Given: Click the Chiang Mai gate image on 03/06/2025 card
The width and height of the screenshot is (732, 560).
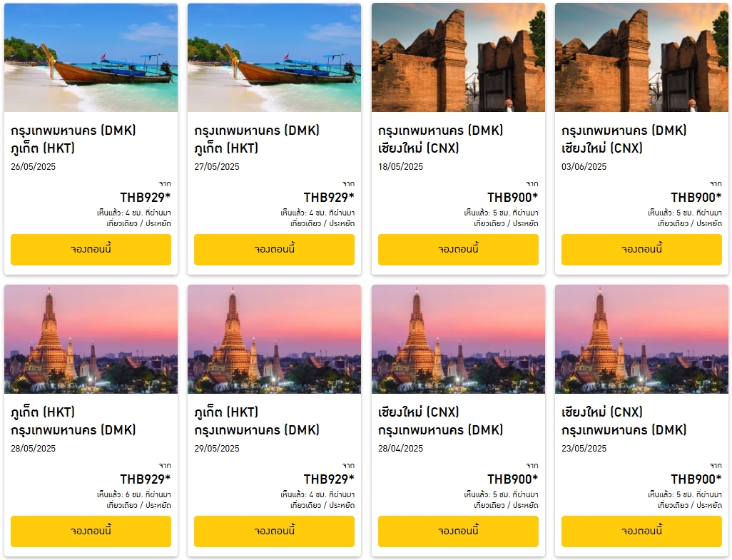Looking at the screenshot, I should click(641, 58).
